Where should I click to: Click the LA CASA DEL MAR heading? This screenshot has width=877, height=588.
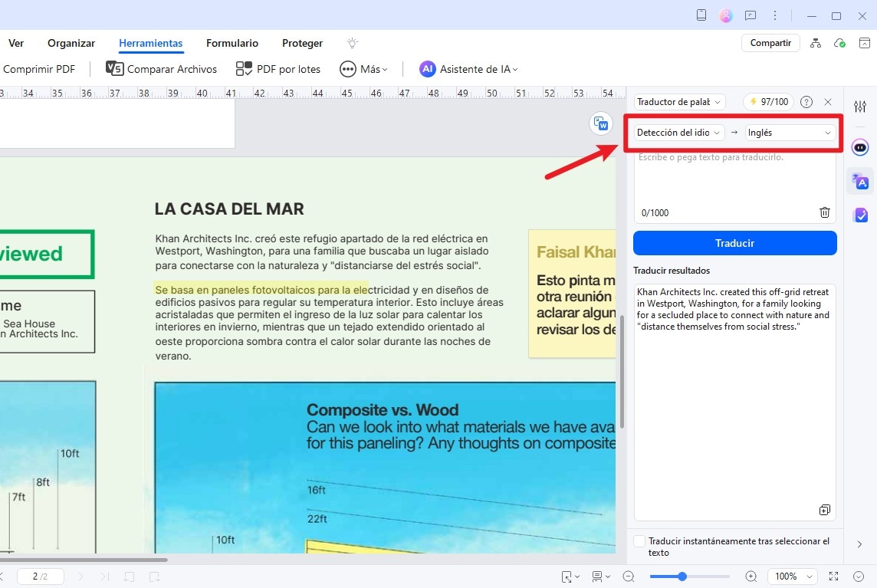click(x=229, y=209)
